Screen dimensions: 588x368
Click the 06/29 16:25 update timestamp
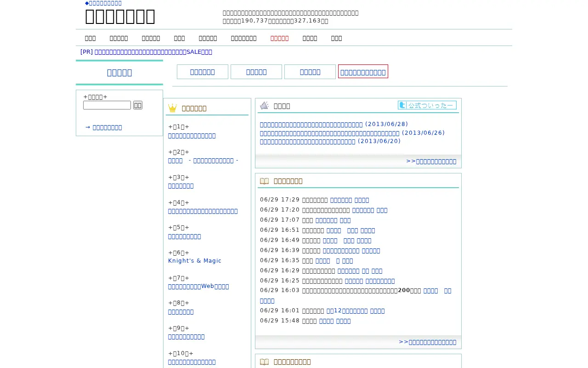pyautogui.click(x=280, y=281)
